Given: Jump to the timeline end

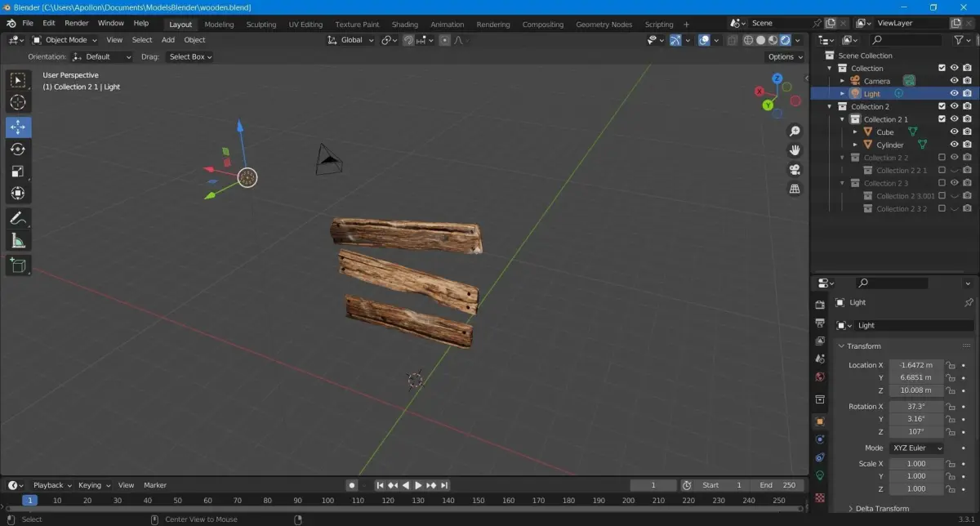Looking at the screenshot, I should click(445, 485).
